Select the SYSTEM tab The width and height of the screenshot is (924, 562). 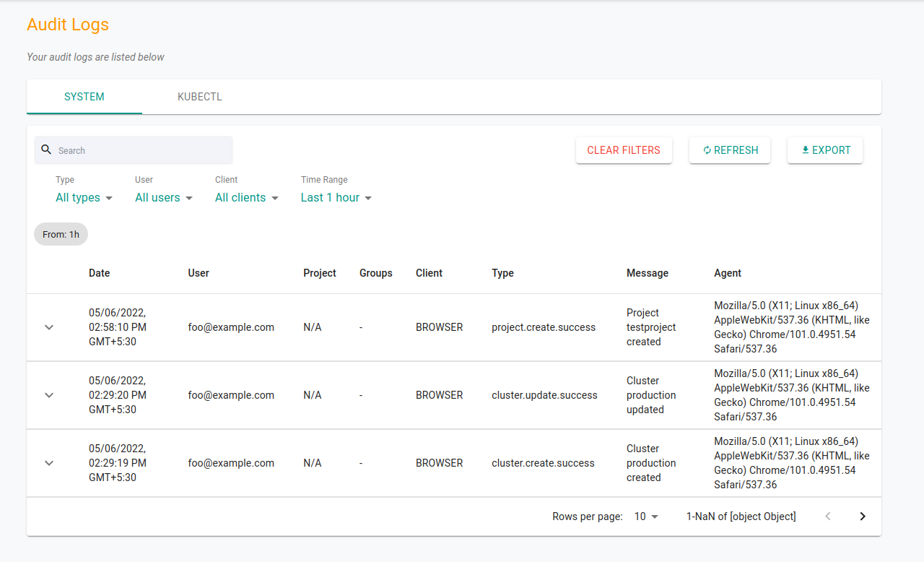84,97
